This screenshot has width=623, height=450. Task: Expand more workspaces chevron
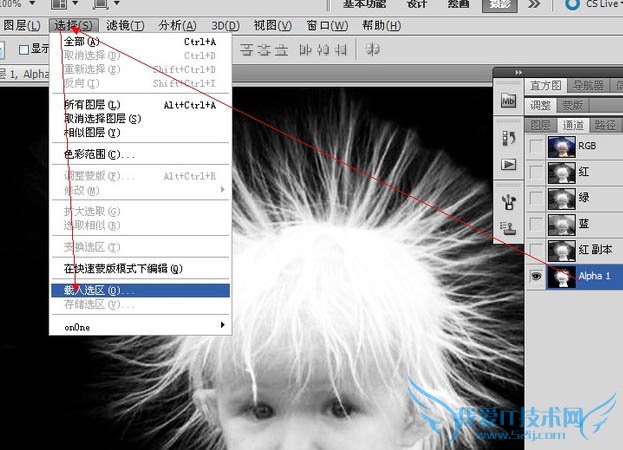(534, 4)
